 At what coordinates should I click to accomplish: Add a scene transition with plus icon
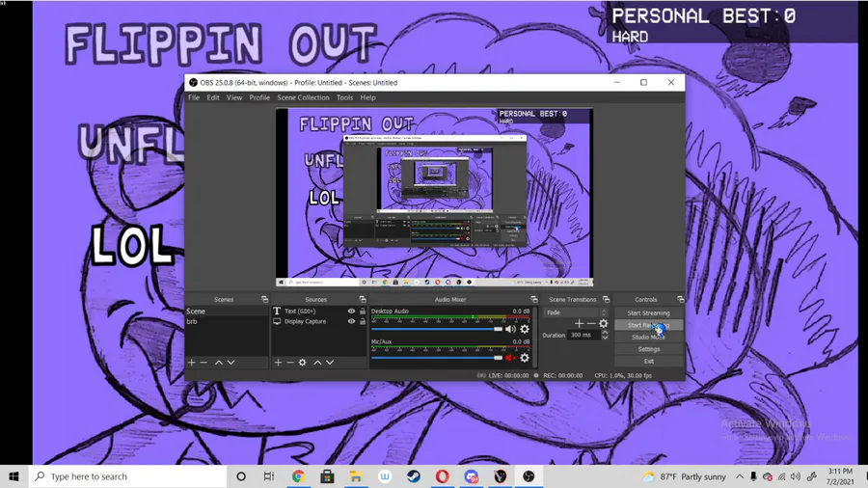(579, 324)
